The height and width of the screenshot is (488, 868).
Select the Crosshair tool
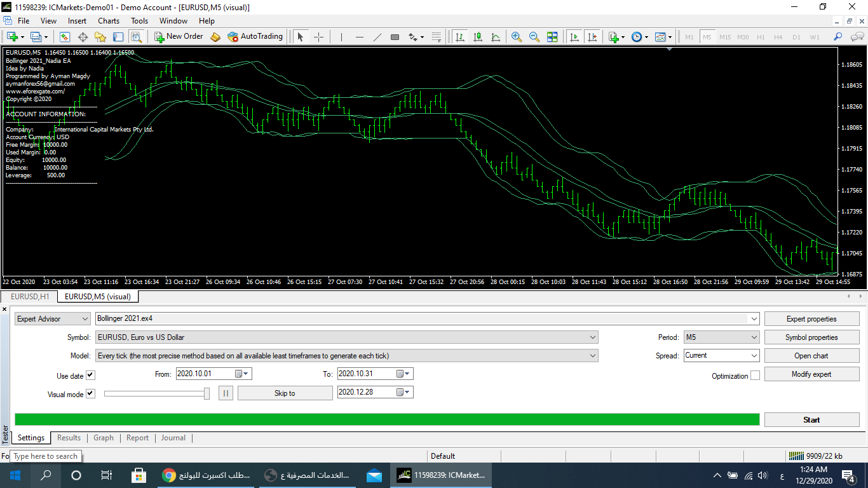pos(318,37)
